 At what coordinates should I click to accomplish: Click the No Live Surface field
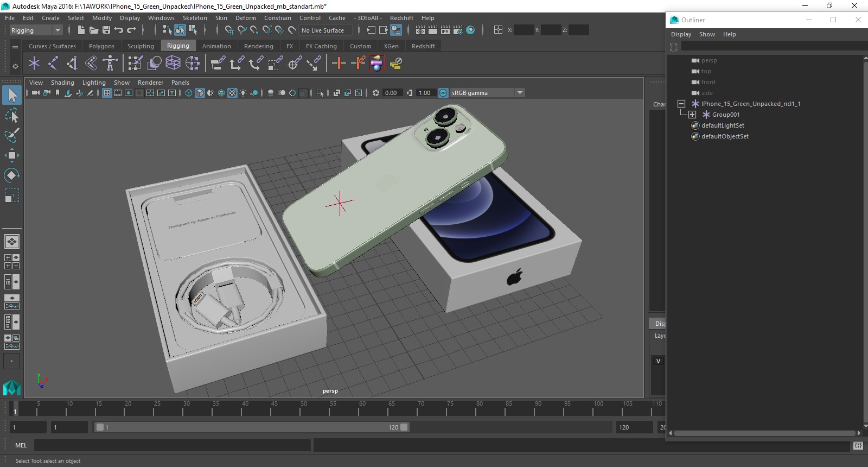click(x=325, y=30)
